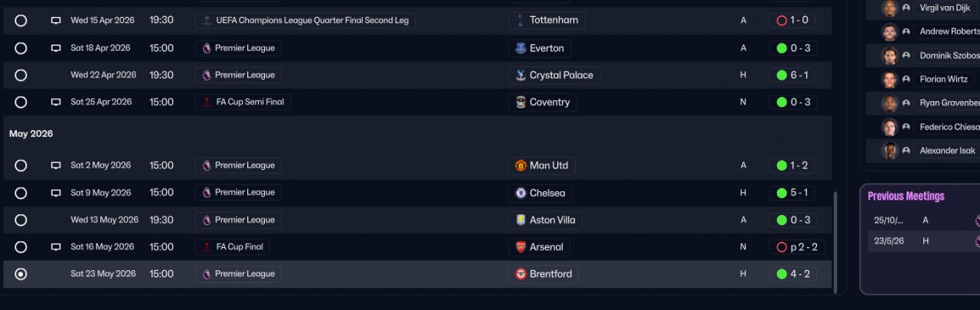Open the Chelsea team name link

[x=547, y=193]
